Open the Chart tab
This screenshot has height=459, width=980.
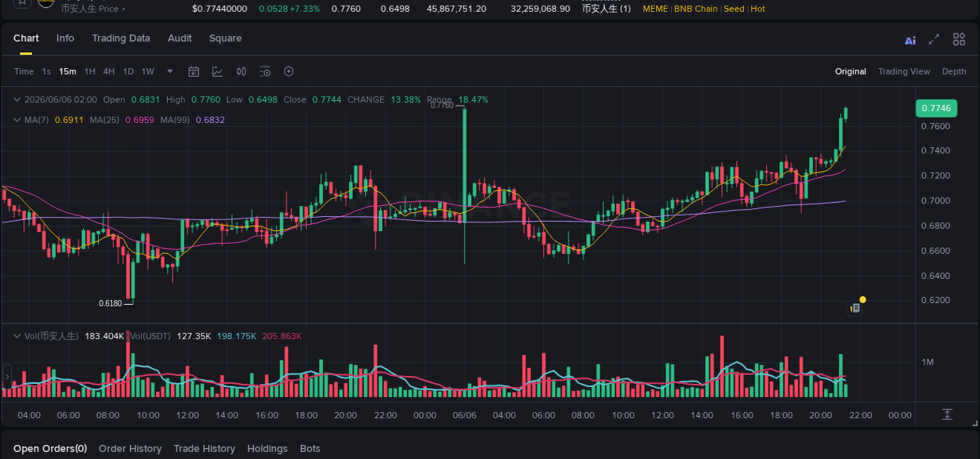(26, 38)
